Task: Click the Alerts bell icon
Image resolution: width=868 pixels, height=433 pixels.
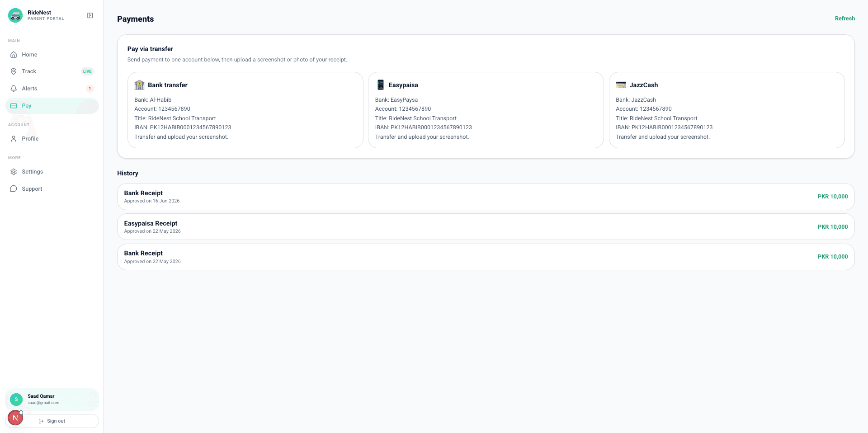Action: 14,89
